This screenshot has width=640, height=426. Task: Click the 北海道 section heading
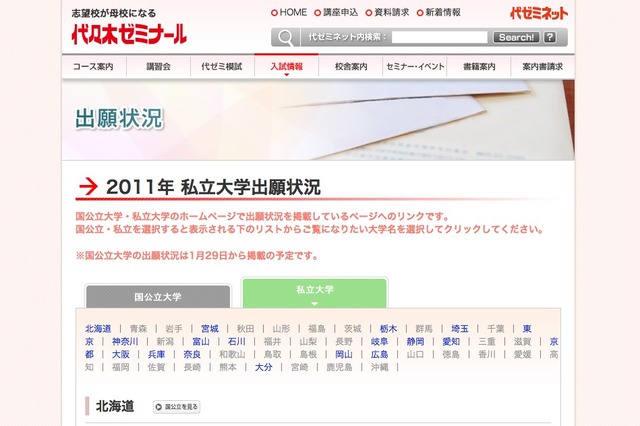[x=115, y=406]
